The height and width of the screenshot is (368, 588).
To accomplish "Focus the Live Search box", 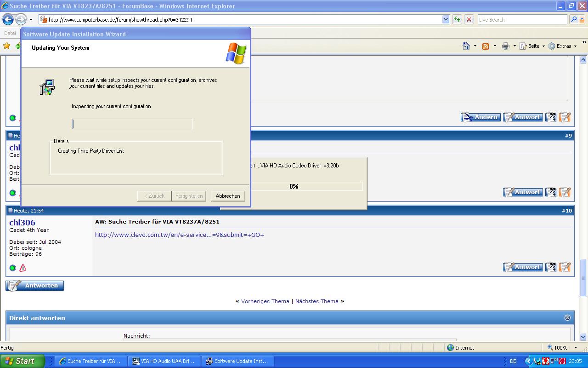I will (x=522, y=20).
